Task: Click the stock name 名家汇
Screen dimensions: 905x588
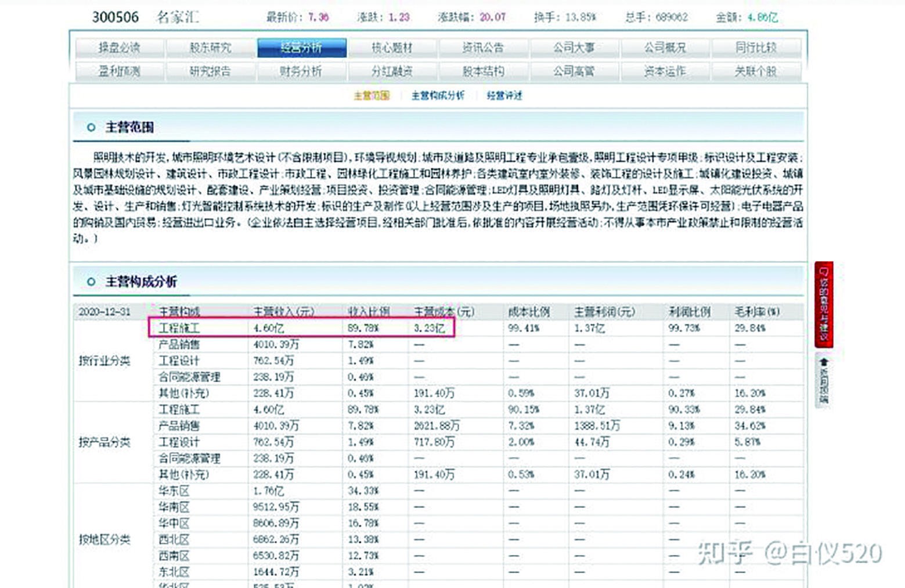Action: click(179, 16)
